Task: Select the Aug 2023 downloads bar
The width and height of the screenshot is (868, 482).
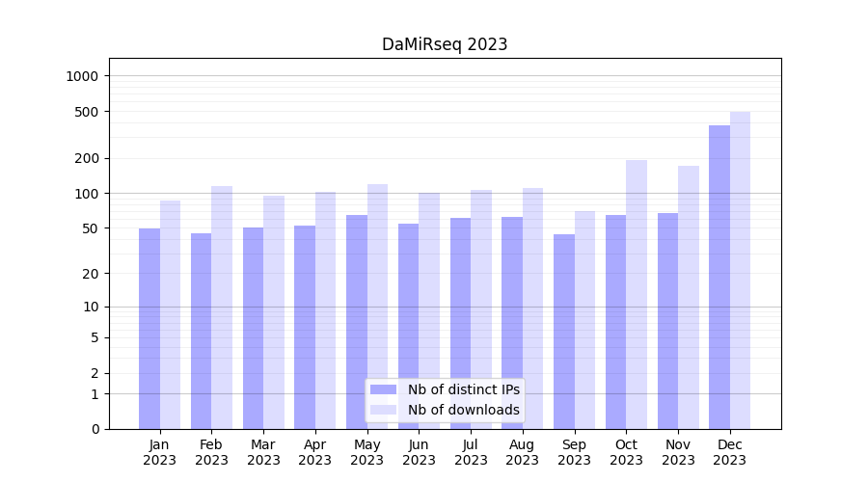Action: (x=532, y=308)
